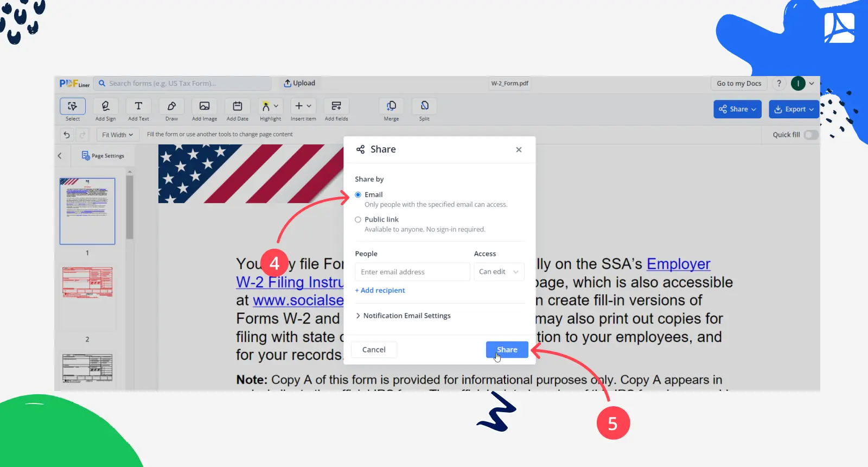Open the help question mark
Image resolution: width=868 pixels, height=467 pixels.
[x=779, y=84]
